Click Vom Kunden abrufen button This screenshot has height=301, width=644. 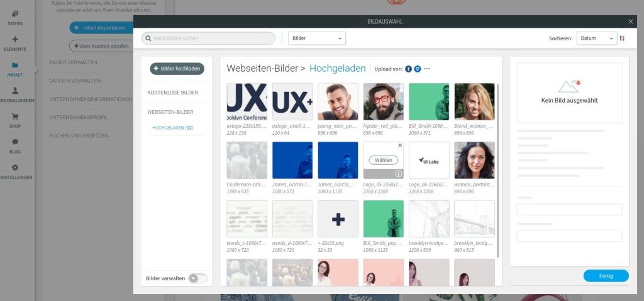click(x=101, y=46)
